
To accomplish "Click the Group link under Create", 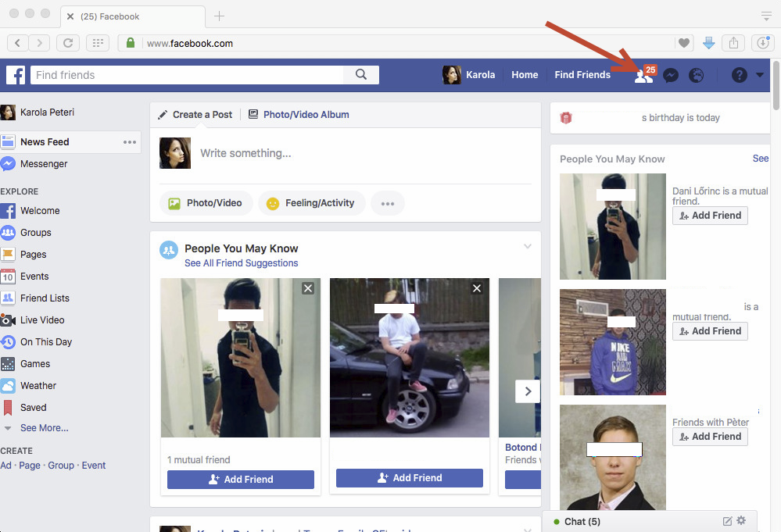I will click(61, 466).
